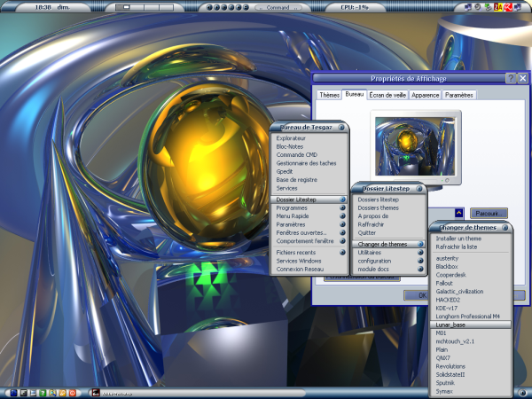The width and height of the screenshot is (532, 399).
Task: Click the round round clock-like tray icon
Action: click(478, 7)
